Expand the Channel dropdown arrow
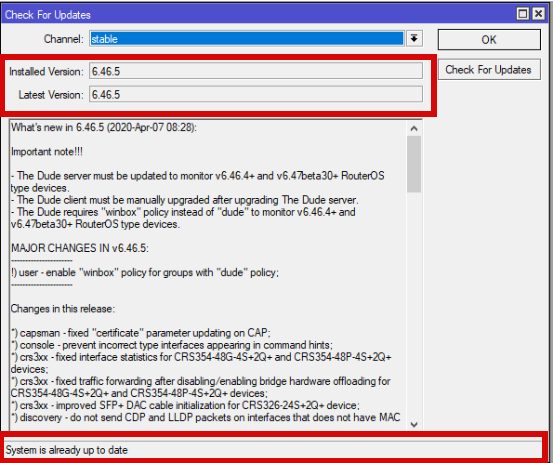 coord(414,38)
